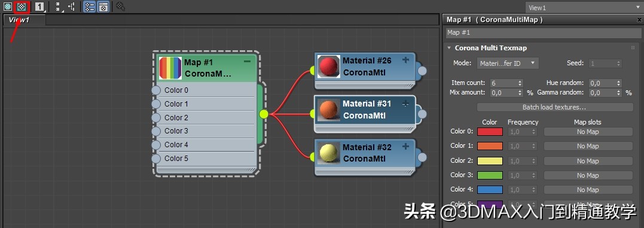Viewport: 644px width, 228px height.
Task: Click Lay Out All vertical icon
Action: 59,7
